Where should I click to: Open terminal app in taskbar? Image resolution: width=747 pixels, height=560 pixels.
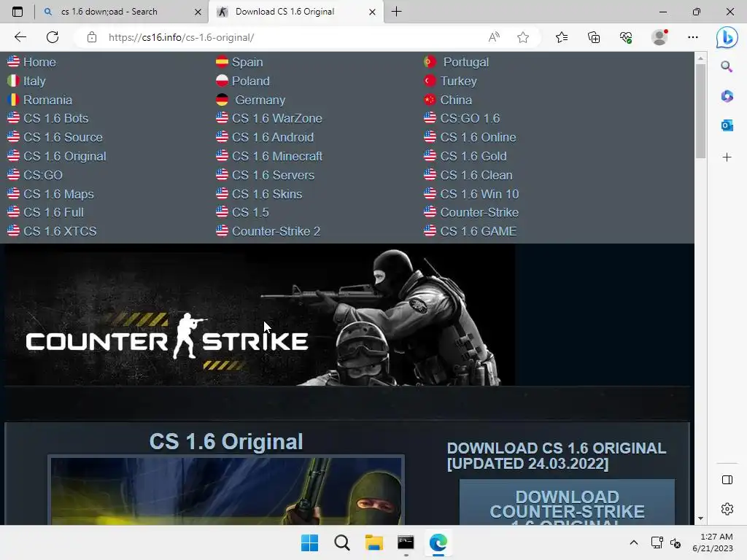[406, 542]
